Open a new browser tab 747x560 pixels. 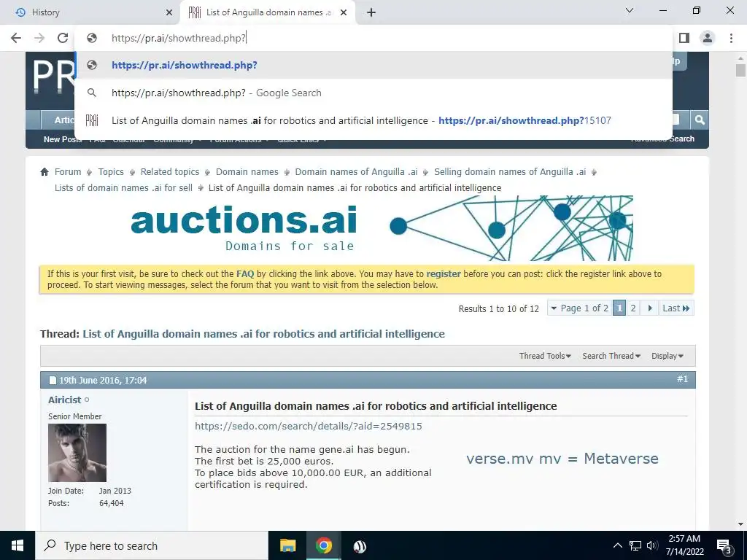371,13
